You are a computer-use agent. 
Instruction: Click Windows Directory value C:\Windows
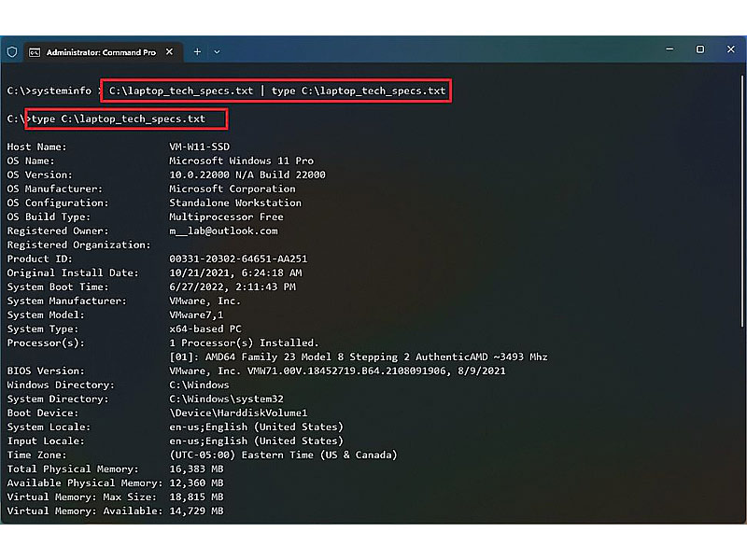[x=199, y=385]
